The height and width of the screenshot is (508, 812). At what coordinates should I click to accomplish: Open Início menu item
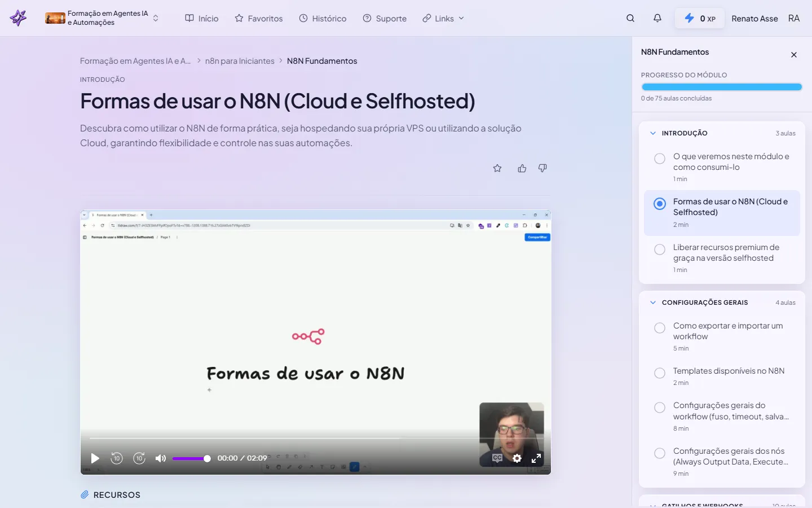202,18
